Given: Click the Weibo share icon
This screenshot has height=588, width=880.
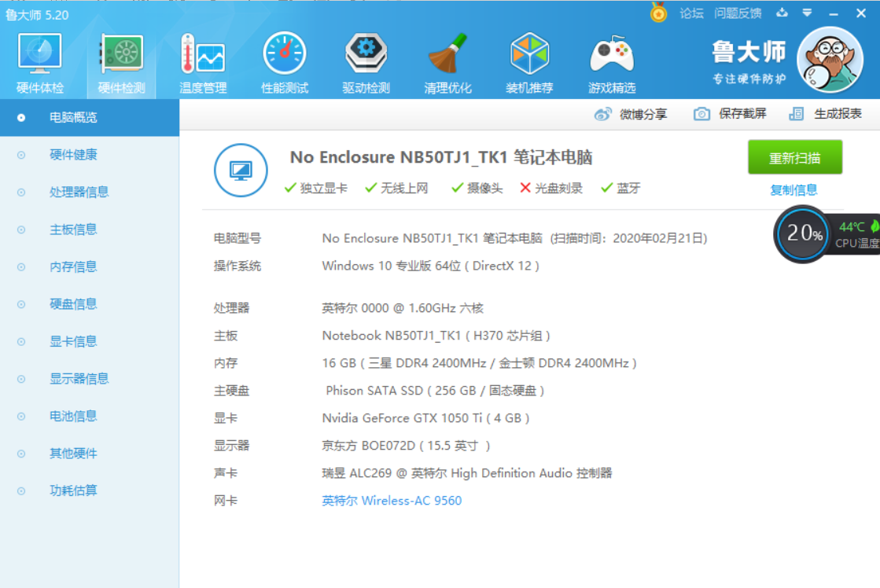Looking at the screenshot, I should coord(602,115).
